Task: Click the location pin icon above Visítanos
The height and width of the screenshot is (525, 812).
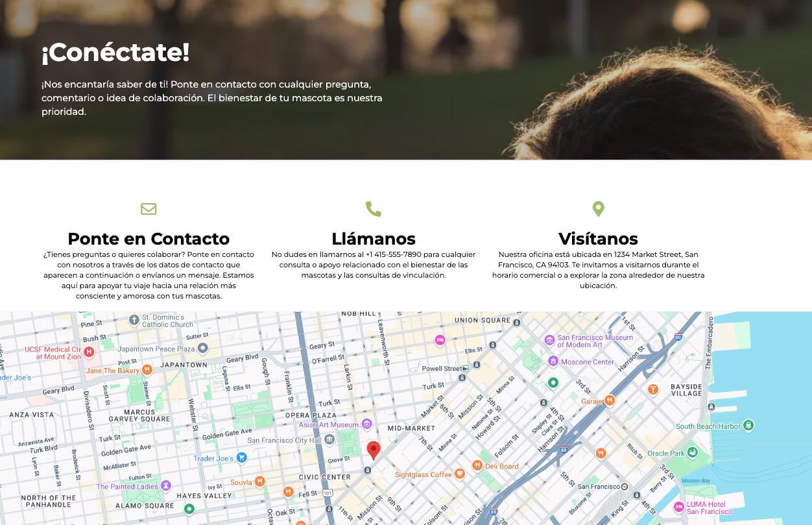Action: (598, 209)
